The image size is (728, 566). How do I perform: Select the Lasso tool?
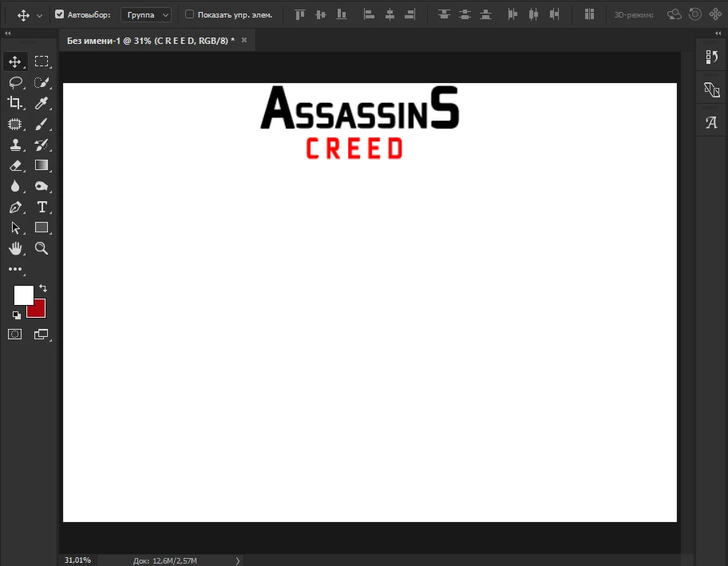click(x=14, y=81)
